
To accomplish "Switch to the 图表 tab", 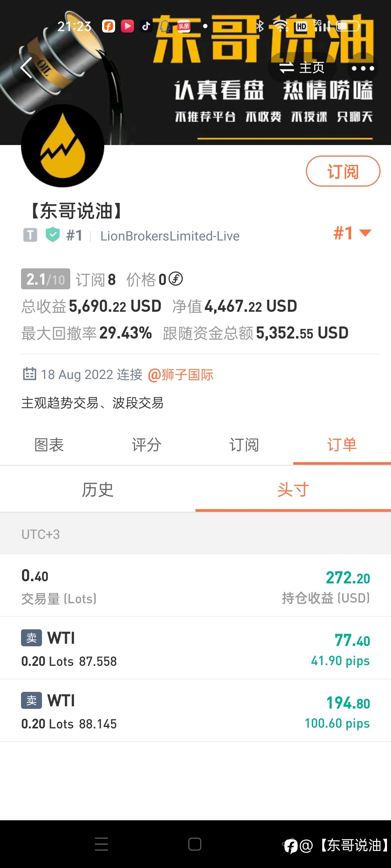I will [x=49, y=445].
